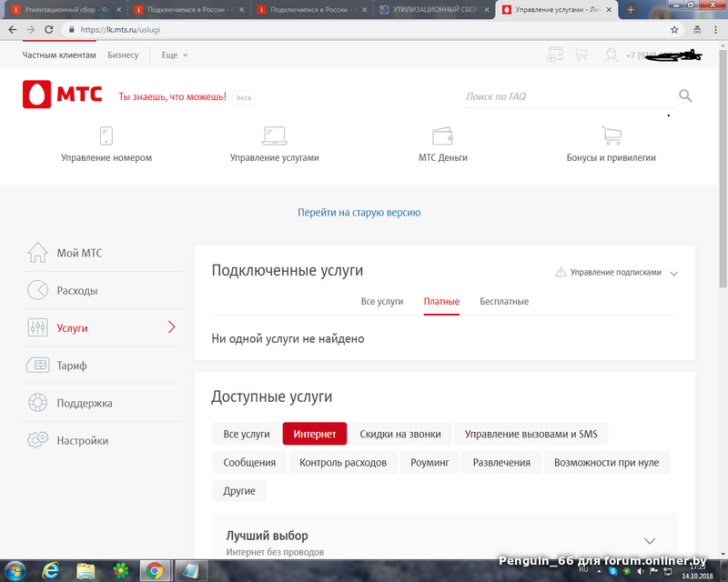
Task: Select Скидки на звонки filter
Action: point(400,435)
